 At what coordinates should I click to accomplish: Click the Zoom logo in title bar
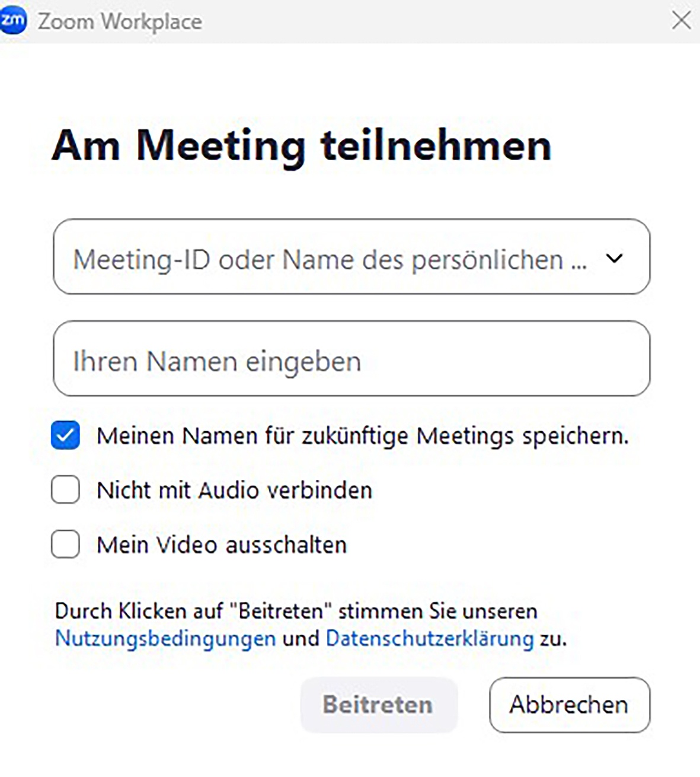13,21
